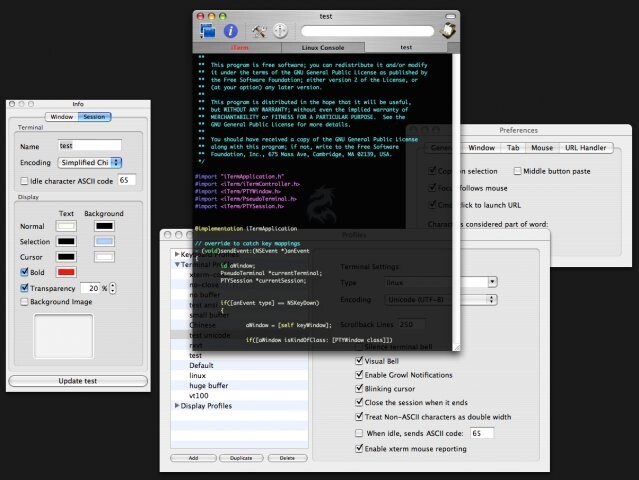Click the address book icon at toolbar right

(x=447, y=31)
